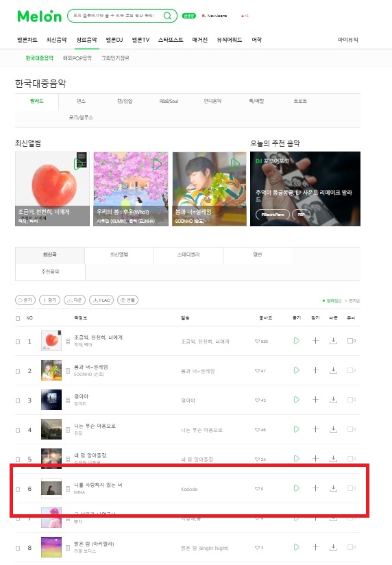The height and width of the screenshot is (565, 392).
Task: Click the Melon logo
Action: coord(40,16)
